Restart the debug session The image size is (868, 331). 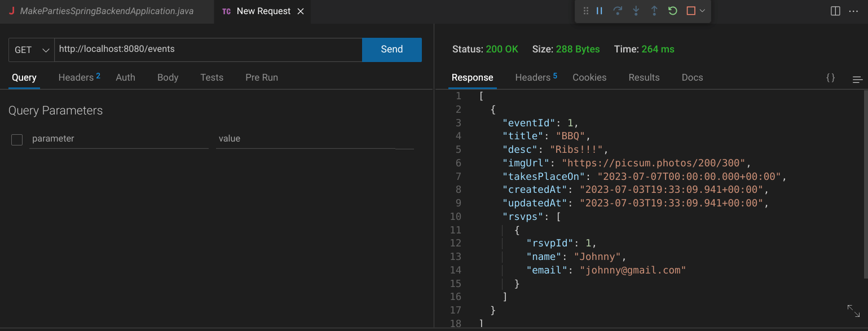(672, 11)
